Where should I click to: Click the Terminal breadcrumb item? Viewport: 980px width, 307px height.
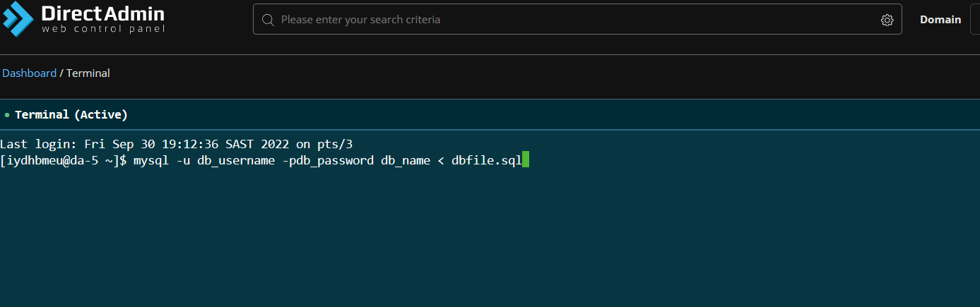(88, 73)
